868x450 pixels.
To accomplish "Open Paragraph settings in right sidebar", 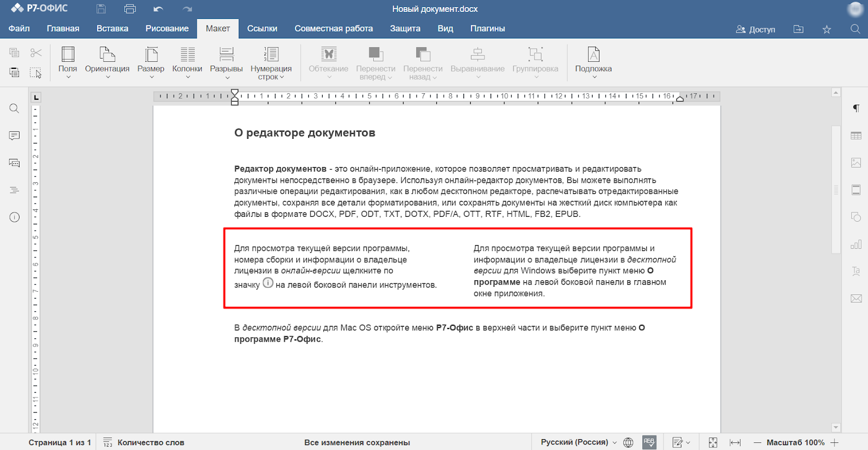I will [856, 108].
